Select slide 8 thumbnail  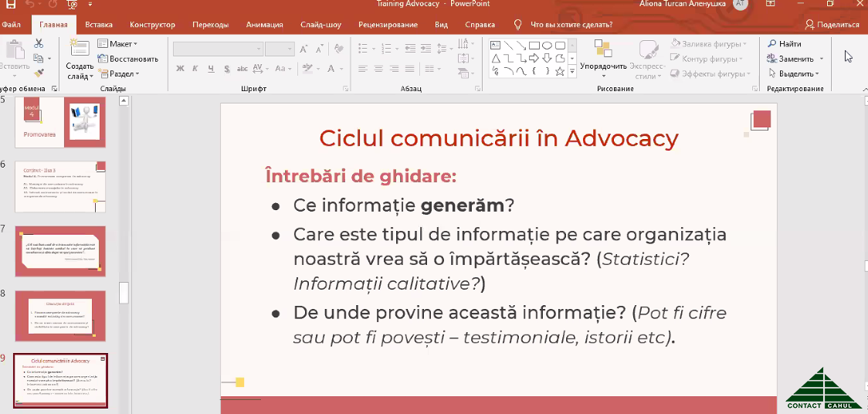(x=60, y=316)
